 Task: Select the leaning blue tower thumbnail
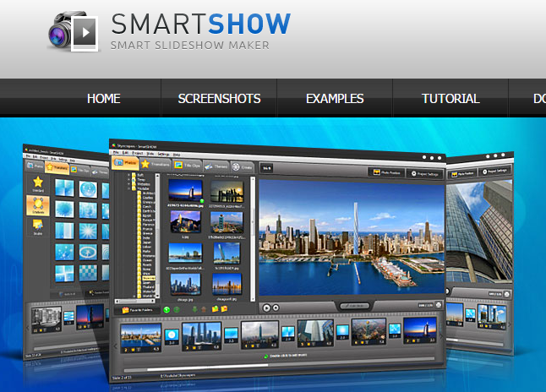point(227,253)
